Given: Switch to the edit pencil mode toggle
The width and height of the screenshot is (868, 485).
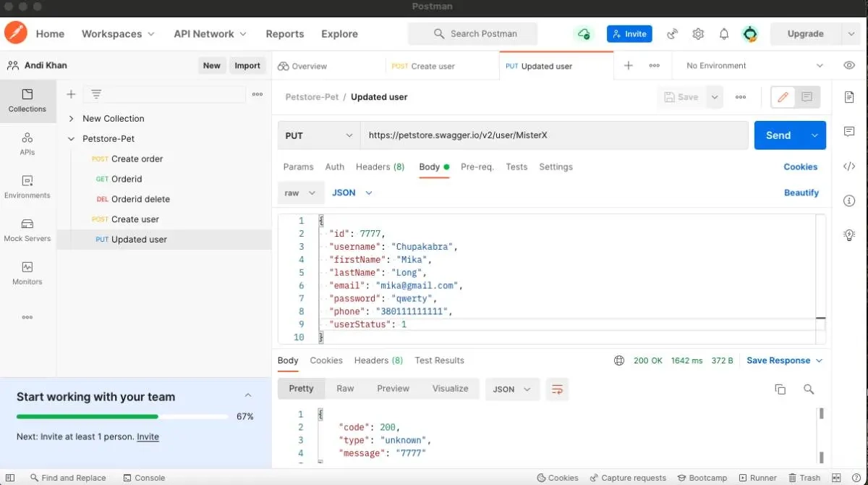Looking at the screenshot, I should [783, 97].
